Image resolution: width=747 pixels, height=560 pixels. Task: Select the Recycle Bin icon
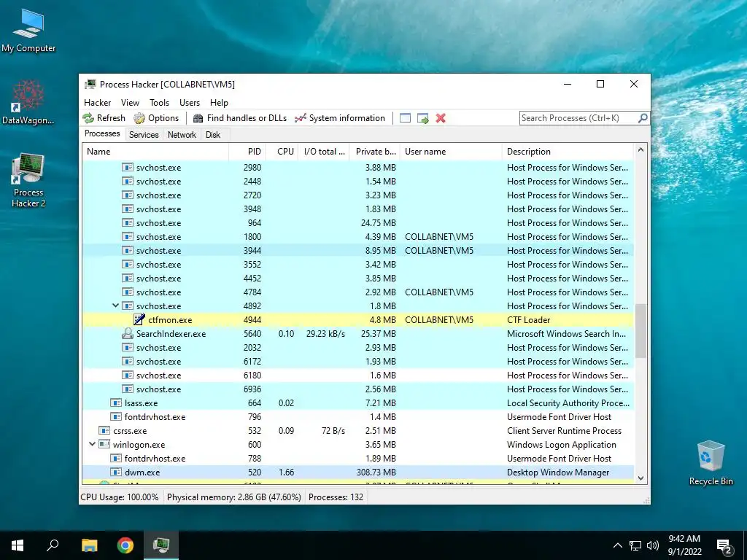(x=711, y=463)
